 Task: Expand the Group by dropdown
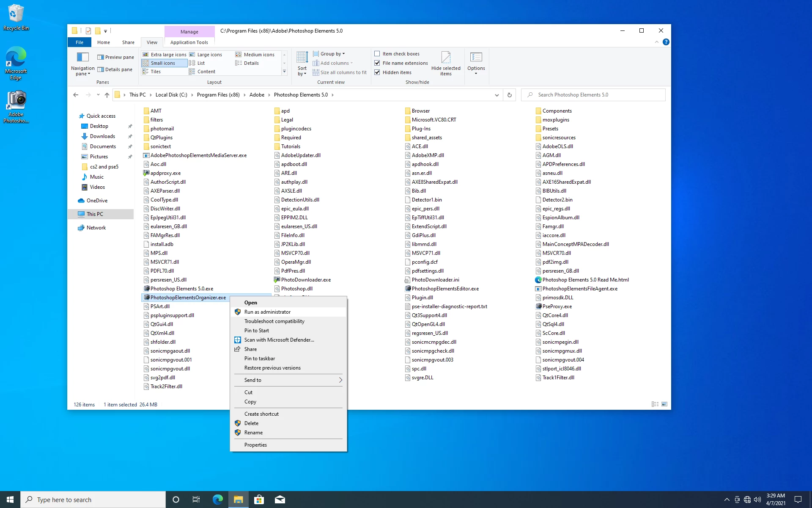(x=332, y=54)
